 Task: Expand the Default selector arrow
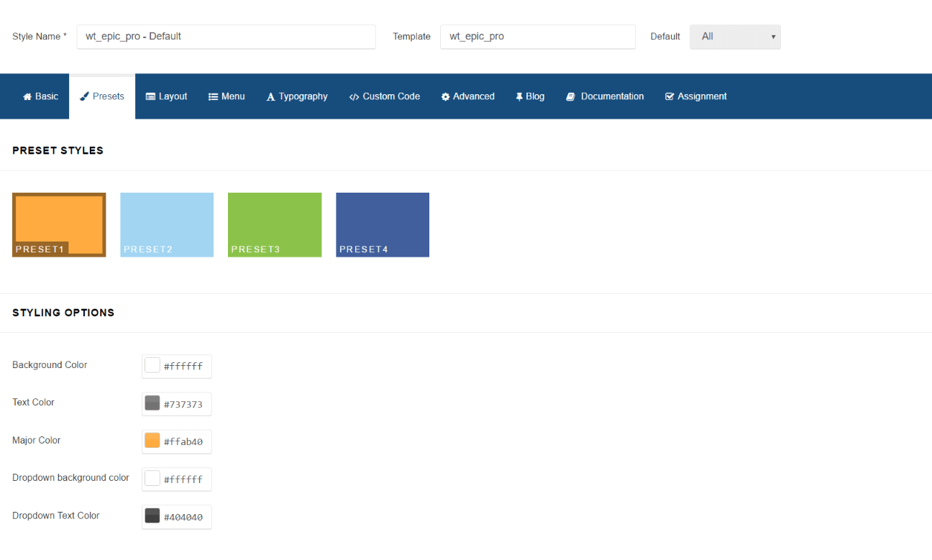click(774, 37)
